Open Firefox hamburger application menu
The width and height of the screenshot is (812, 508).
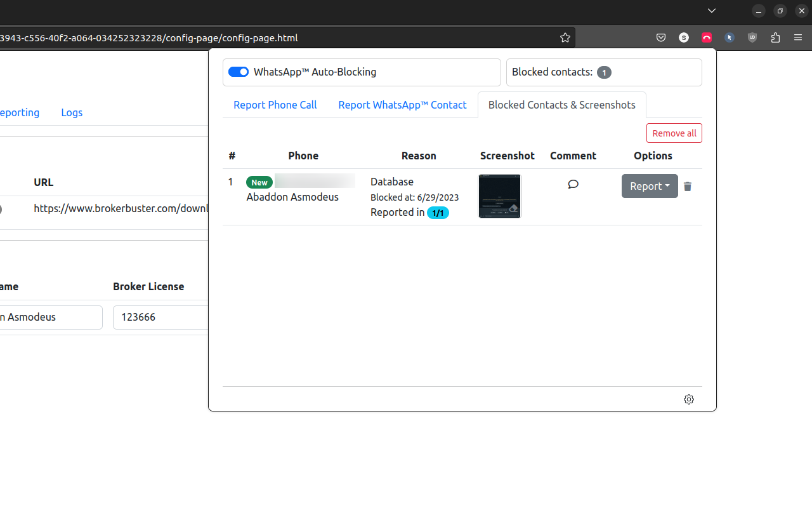[x=798, y=37]
